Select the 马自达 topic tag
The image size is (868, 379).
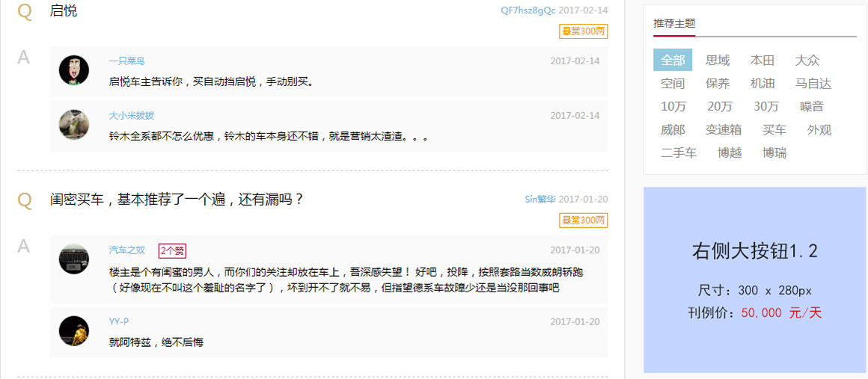pos(813,84)
